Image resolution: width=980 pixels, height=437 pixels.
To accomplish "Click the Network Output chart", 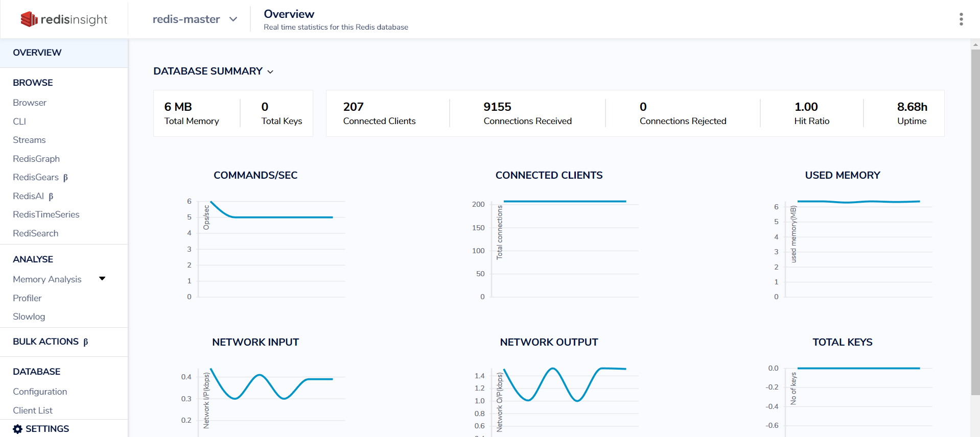I will coord(557,401).
